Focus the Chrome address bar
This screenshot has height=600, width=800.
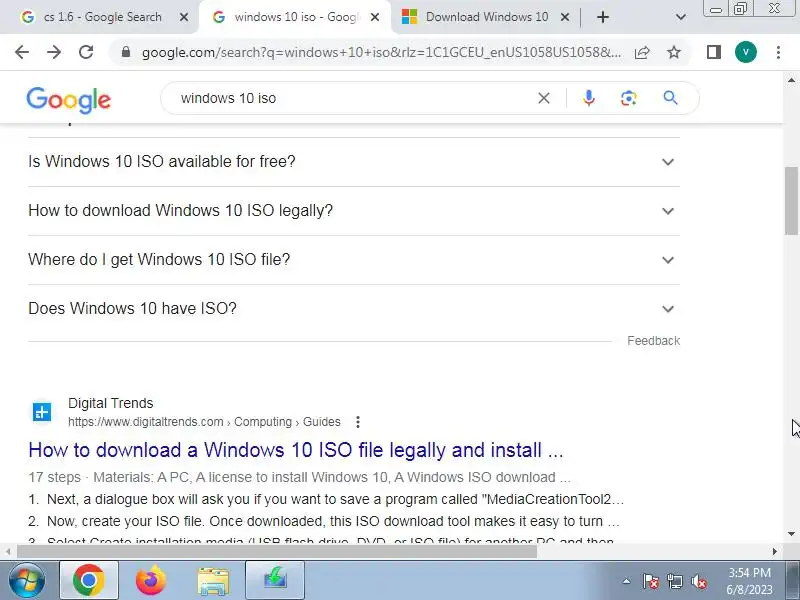click(380, 52)
